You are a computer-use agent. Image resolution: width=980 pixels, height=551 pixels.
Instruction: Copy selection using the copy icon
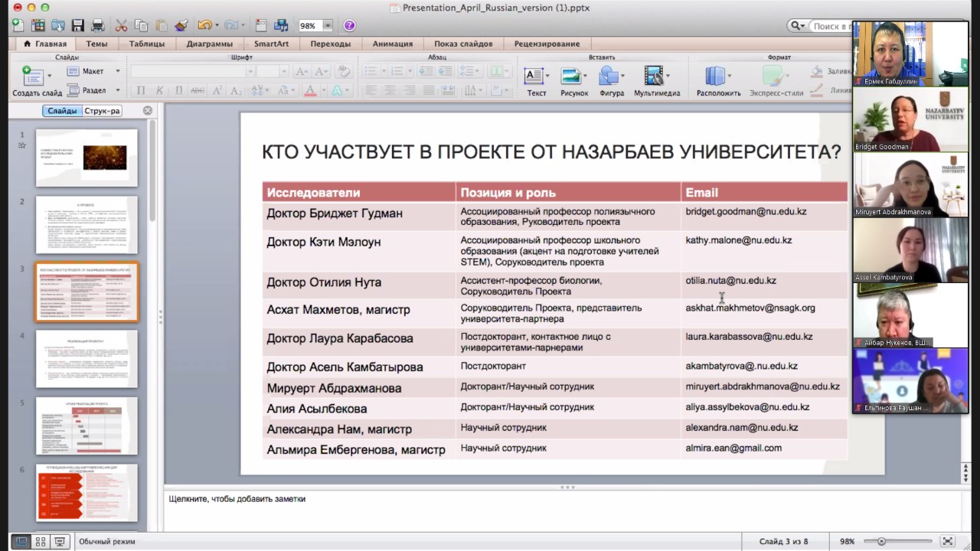pos(141,25)
